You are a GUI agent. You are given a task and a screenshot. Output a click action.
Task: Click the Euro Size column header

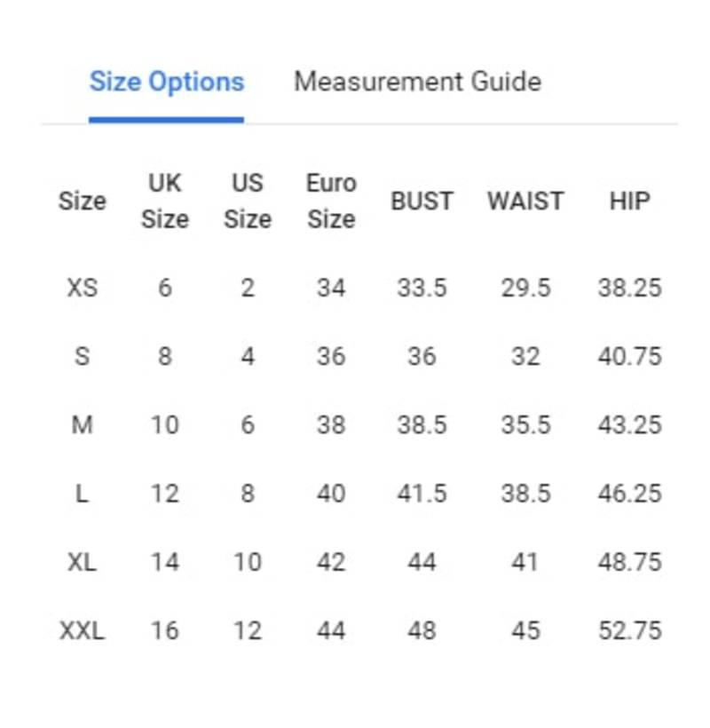331,201
